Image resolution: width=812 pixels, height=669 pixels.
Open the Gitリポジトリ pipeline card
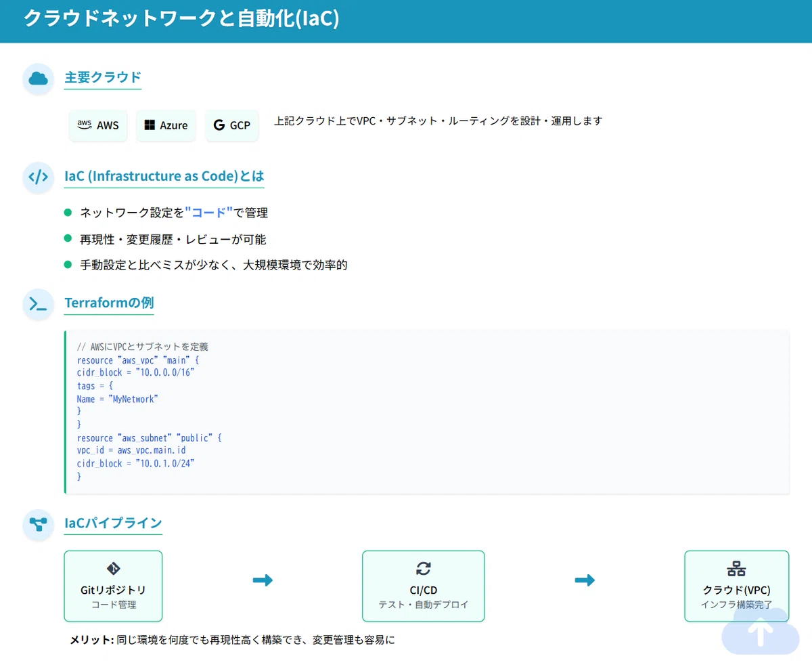coord(113,586)
